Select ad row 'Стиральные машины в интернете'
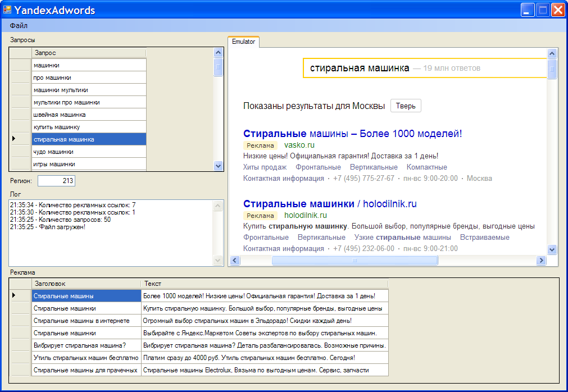 coord(86,321)
